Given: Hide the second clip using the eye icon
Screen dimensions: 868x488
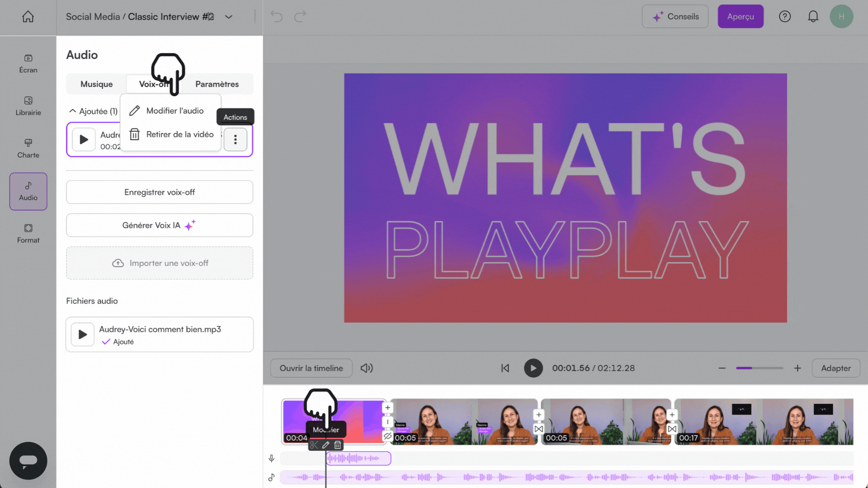Looking at the screenshot, I should (x=387, y=437).
